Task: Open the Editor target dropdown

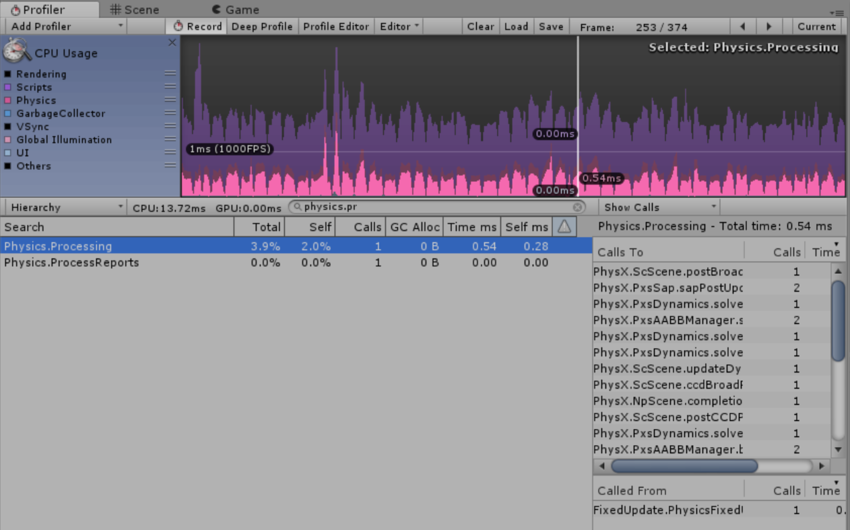Action: coord(399,27)
